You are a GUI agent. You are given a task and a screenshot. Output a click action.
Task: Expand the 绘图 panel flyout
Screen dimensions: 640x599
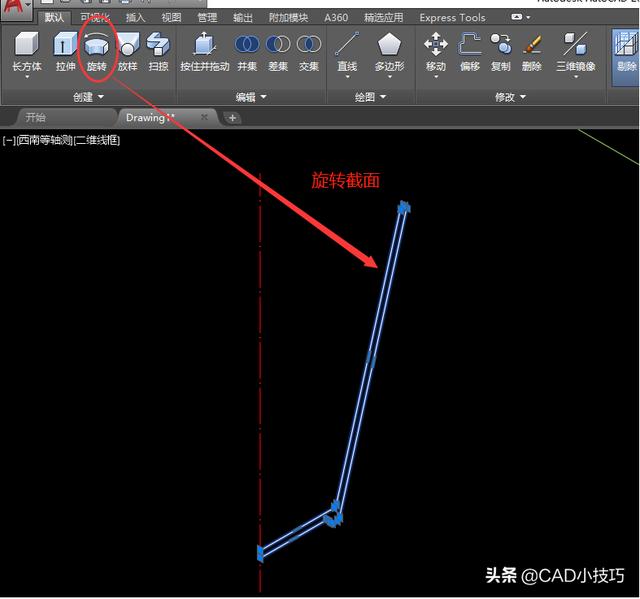coord(370,97)
